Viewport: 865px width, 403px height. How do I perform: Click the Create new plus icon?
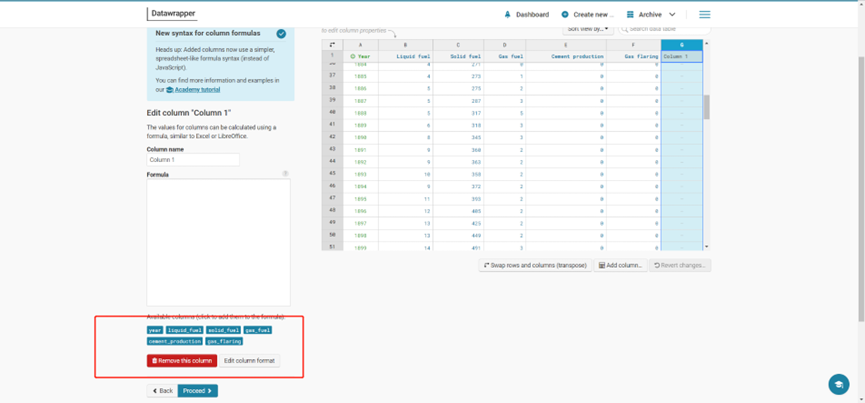pos(565,15)
